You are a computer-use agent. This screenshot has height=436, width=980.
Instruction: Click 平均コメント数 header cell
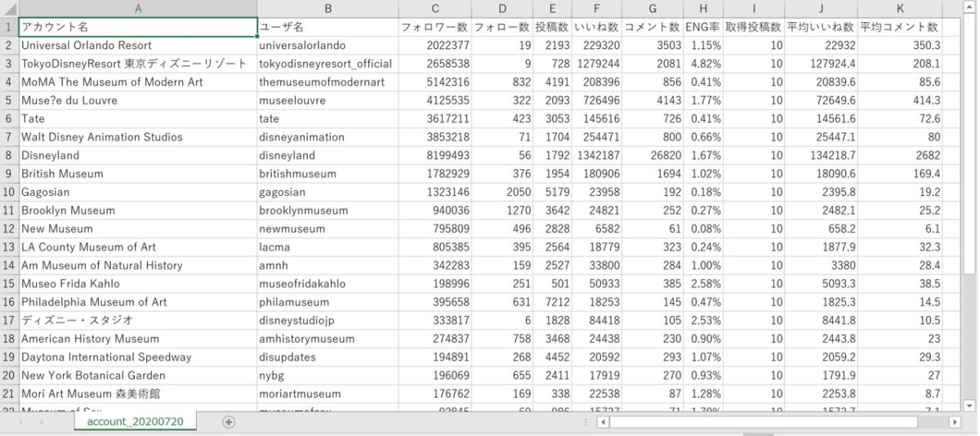coord(900,27)
